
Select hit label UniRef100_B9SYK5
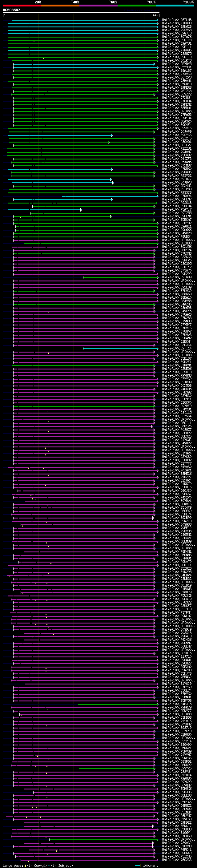177,769
